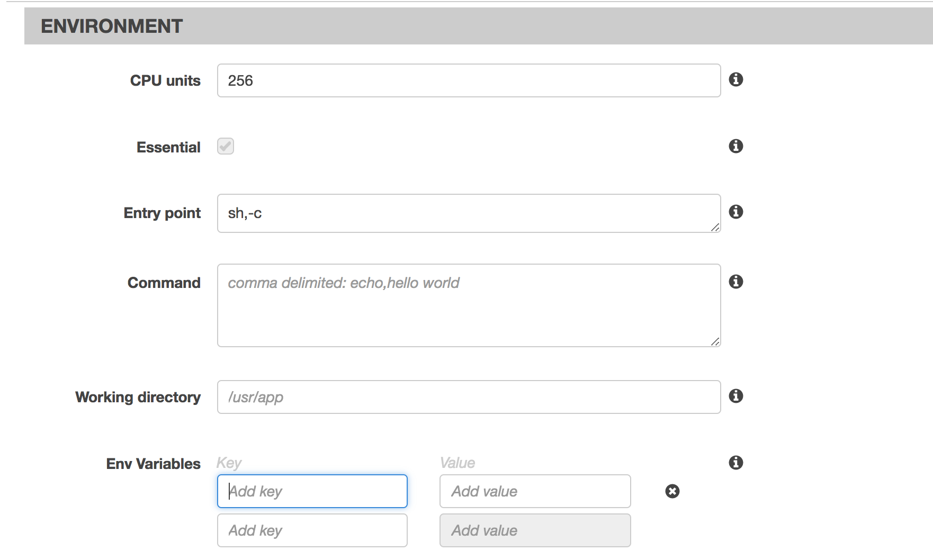Click the info icon beside Command field

tap(736, 282)
